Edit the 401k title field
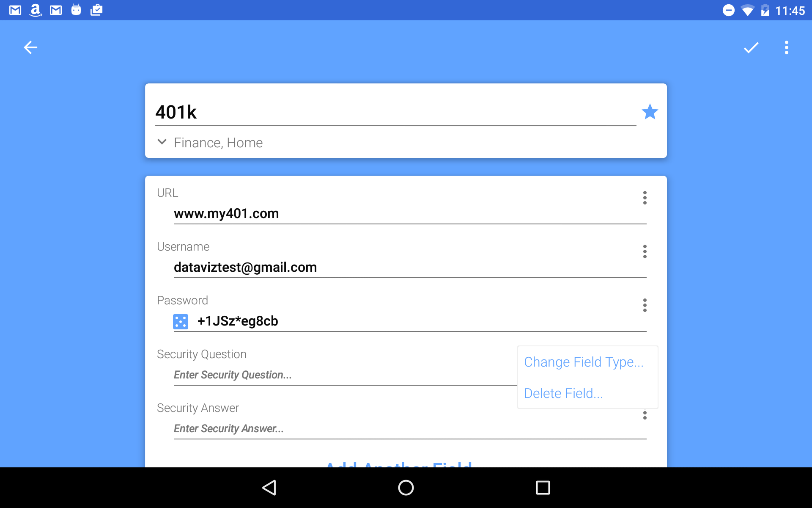 coord(395,112)
